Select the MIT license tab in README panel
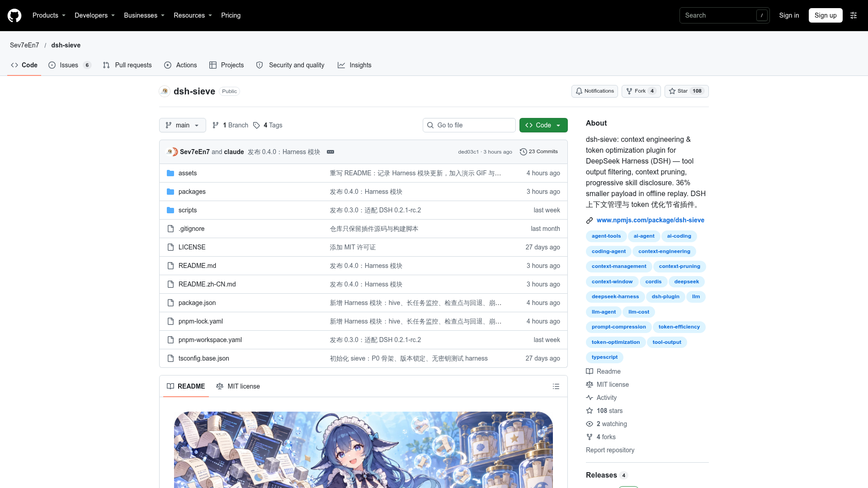This screenshot has height=488, width=868. pos(238,386)
